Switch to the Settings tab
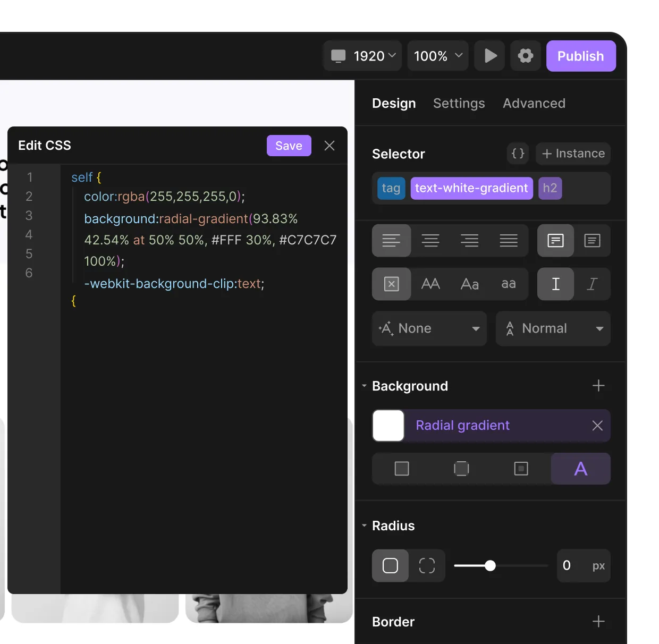This screenshot has width=659, height=644. click(x=459, y=103)
